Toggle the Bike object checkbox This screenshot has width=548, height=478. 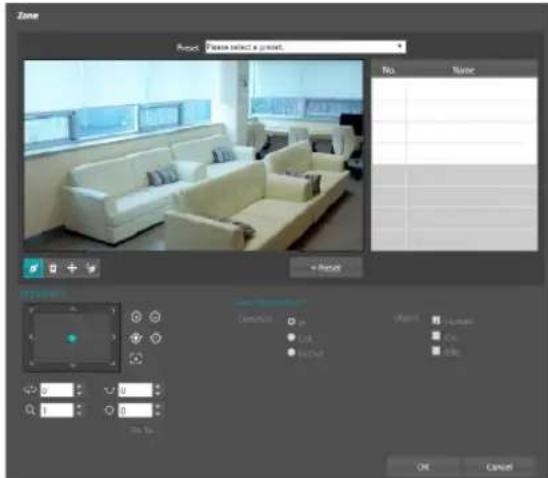tap(436, 350)
